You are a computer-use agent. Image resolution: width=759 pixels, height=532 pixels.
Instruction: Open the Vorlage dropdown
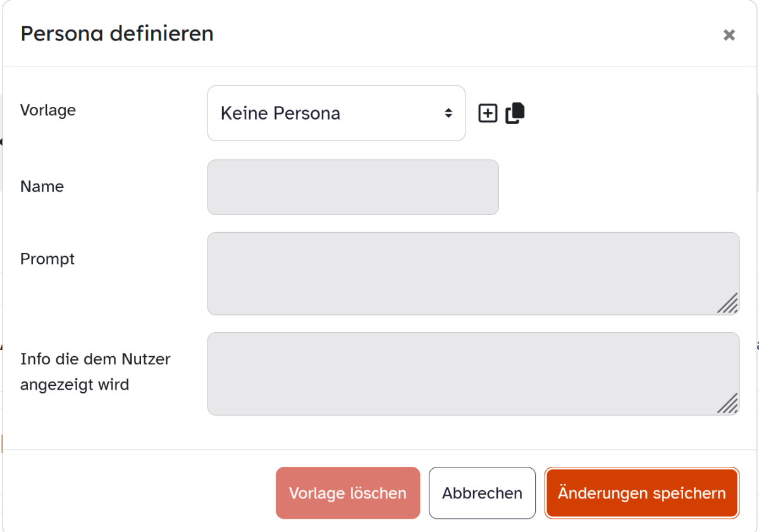click(x=336, y=113)
